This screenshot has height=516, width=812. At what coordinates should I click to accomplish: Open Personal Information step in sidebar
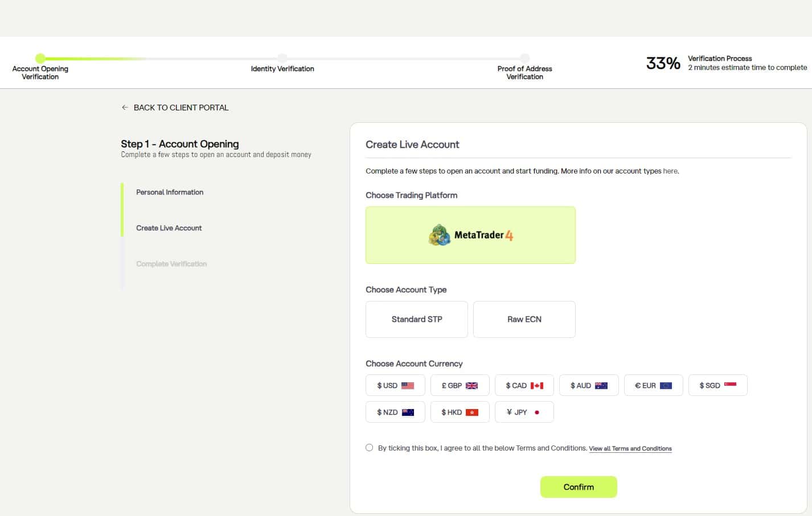(170, 192)
